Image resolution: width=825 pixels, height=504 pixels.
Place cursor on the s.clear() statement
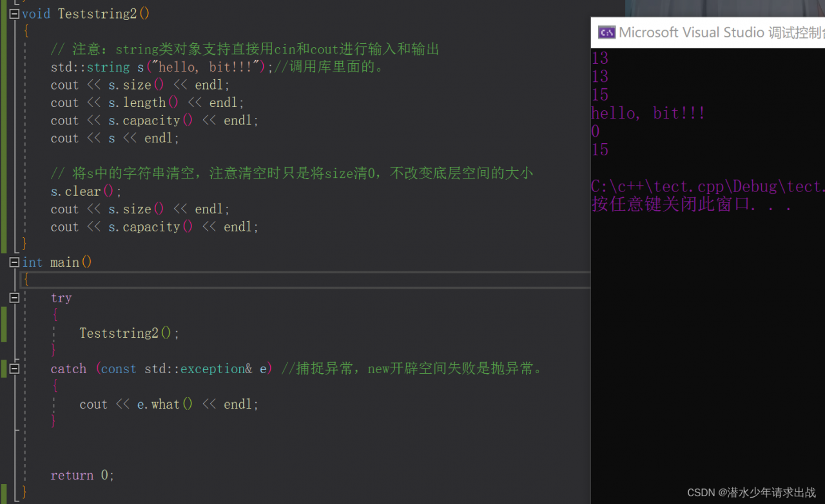(86, 191)
